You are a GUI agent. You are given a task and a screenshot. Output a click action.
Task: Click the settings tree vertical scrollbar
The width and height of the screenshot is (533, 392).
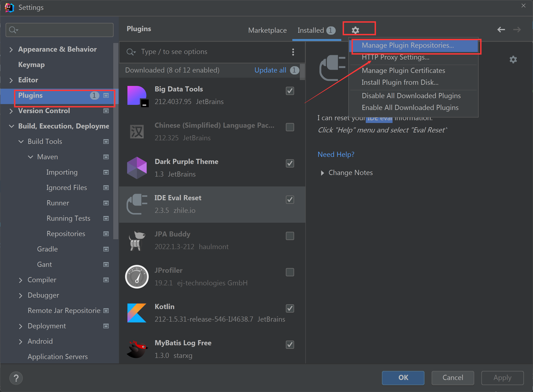tap(116, 141)
